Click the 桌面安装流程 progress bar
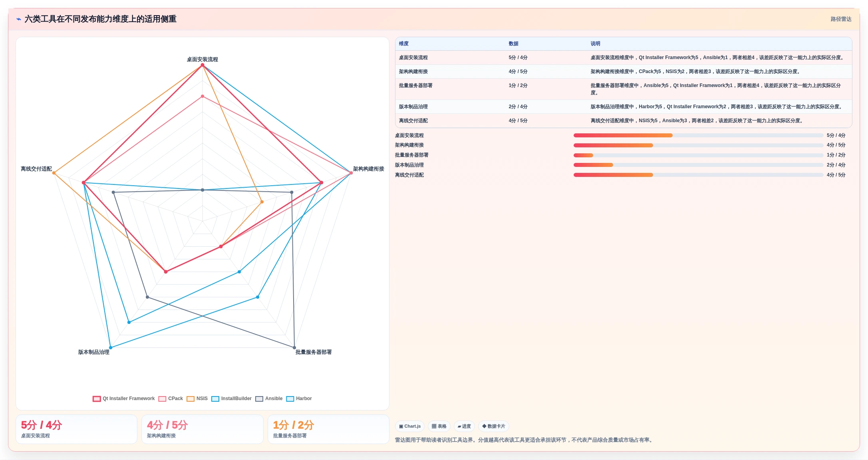Viewport: 868px width, 460px height. (x=698, y=135)
